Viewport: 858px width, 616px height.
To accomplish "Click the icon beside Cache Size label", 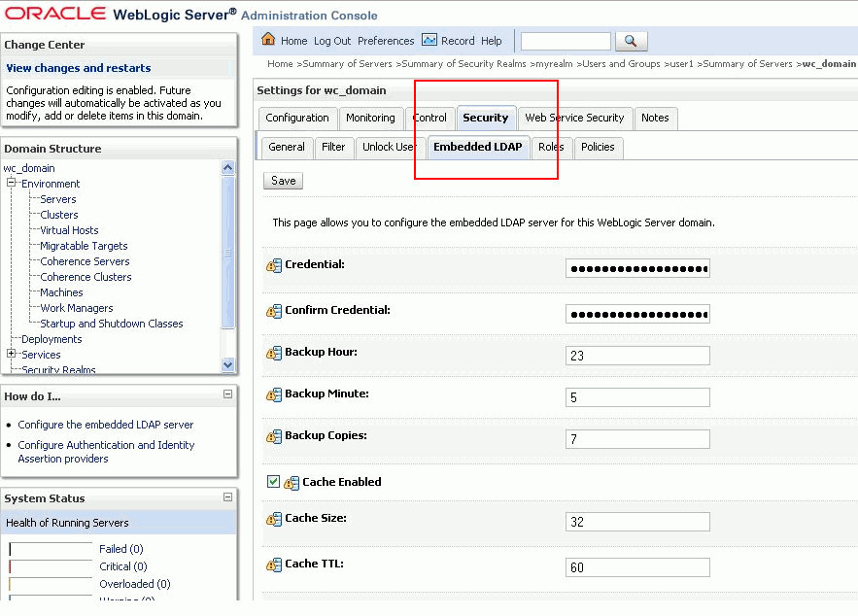I will [x=274, y=519].
